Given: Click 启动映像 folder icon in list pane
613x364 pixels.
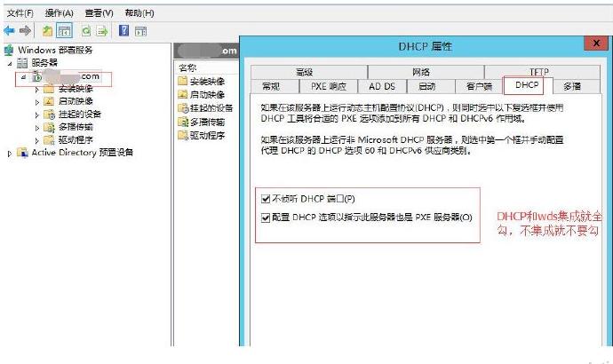Looking at the screenshot, I should coord(183,94).
